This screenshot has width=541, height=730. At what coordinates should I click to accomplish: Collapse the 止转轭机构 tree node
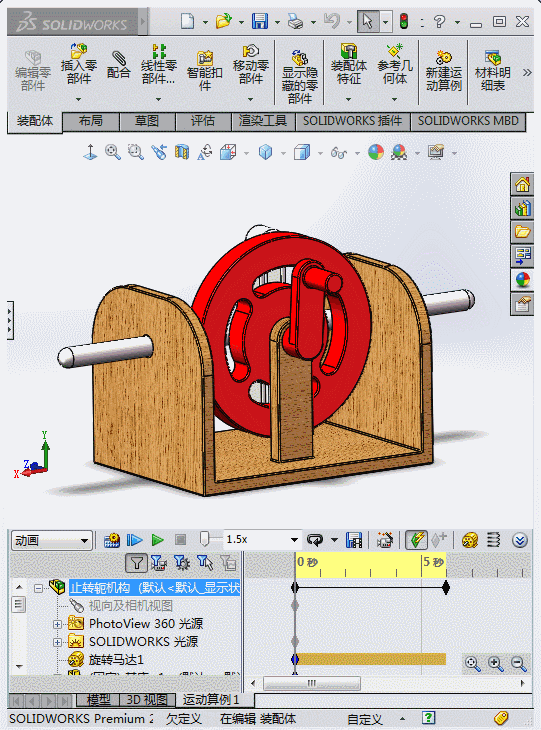point(39,588)
